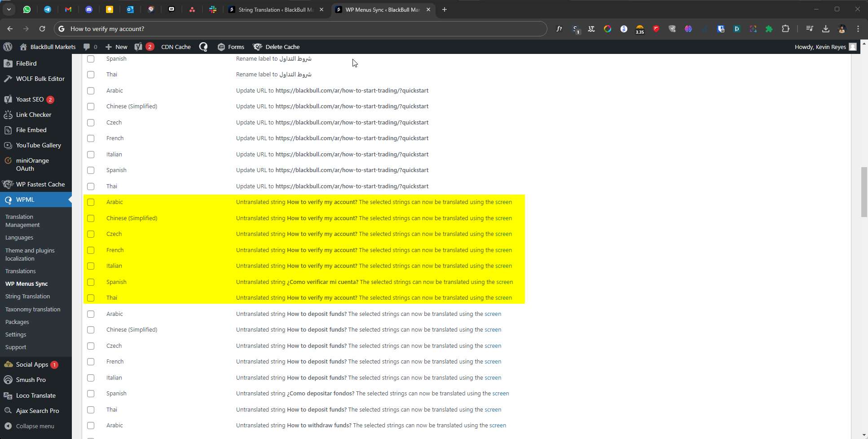868x439 pixels.
Task: Click the Bitwarden extension icon
Action: (x=721, y=29)
